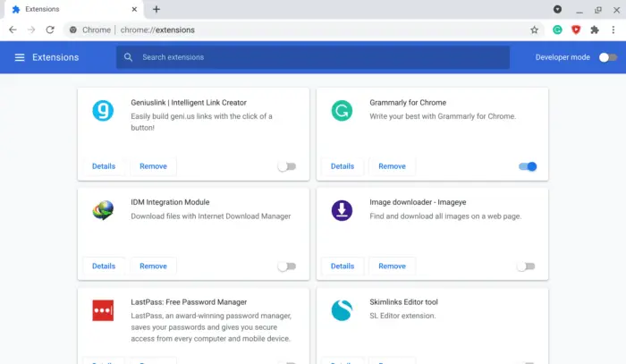Click the Imageye image downloader icon

coord(342,210)
